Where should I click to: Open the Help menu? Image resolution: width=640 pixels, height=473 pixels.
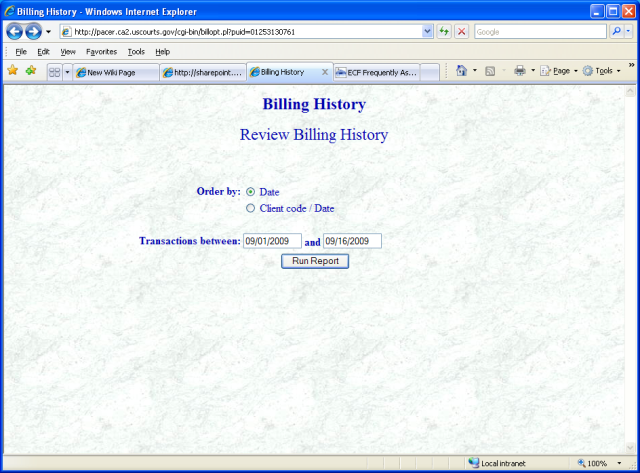pos(162,52)
